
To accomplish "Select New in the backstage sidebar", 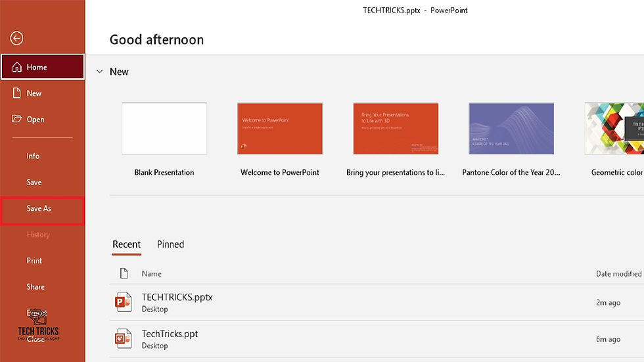I will click(x=43, y=93).
